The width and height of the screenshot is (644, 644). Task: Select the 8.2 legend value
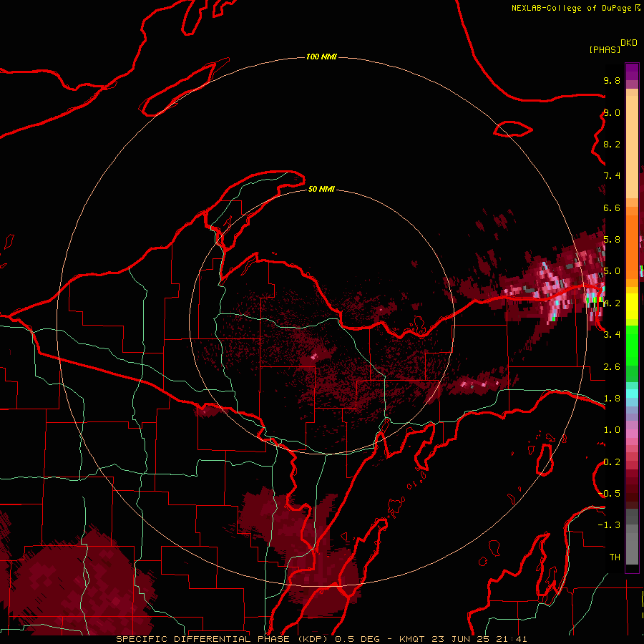612,144
